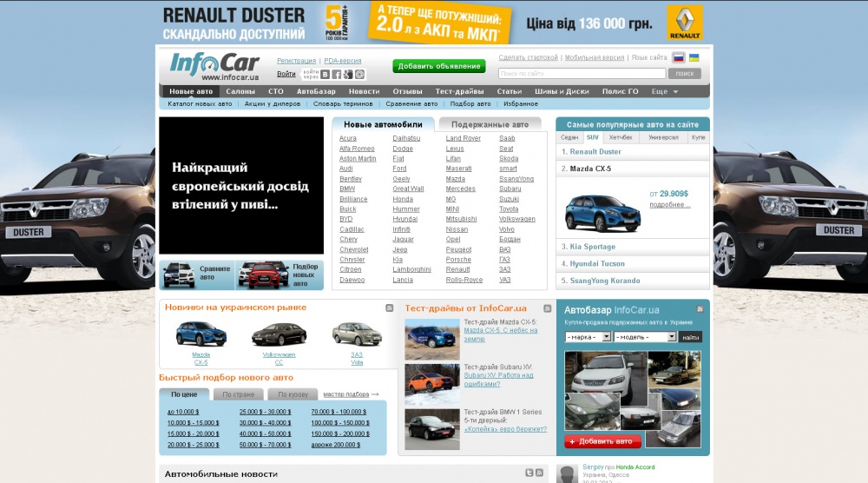Viewport: 868px width, 483px height.
Task: Select price range до 10.000 $
Action: [182, 412]
